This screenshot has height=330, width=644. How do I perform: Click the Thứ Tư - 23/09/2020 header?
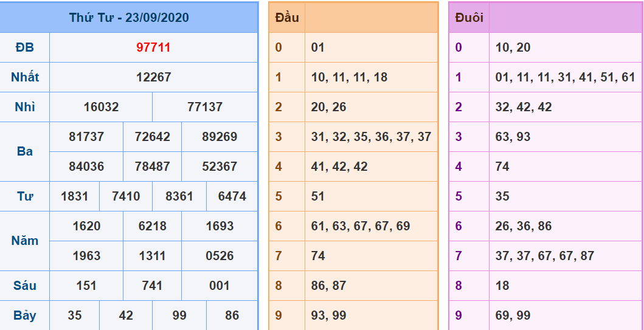(129, 18)
